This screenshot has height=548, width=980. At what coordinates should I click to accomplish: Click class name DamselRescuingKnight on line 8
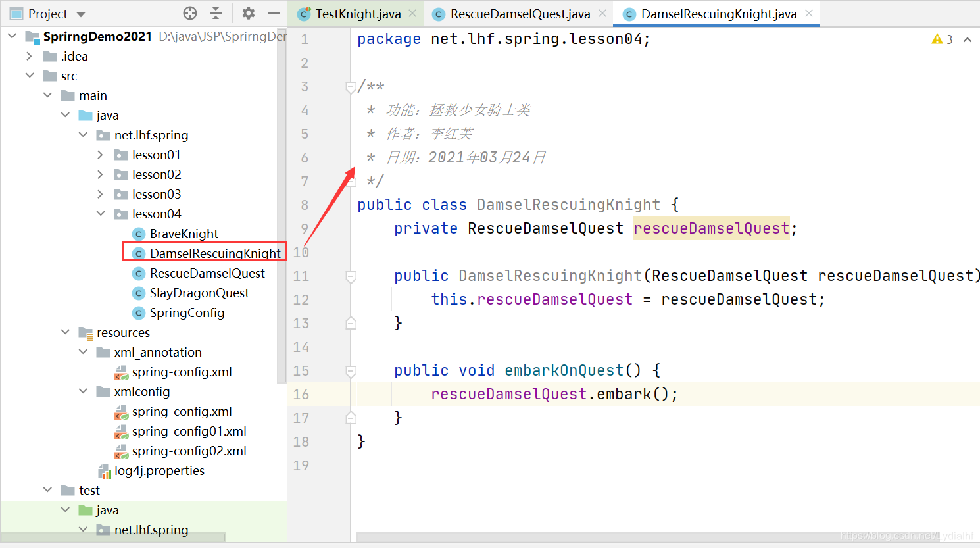[x=568, y=205]
